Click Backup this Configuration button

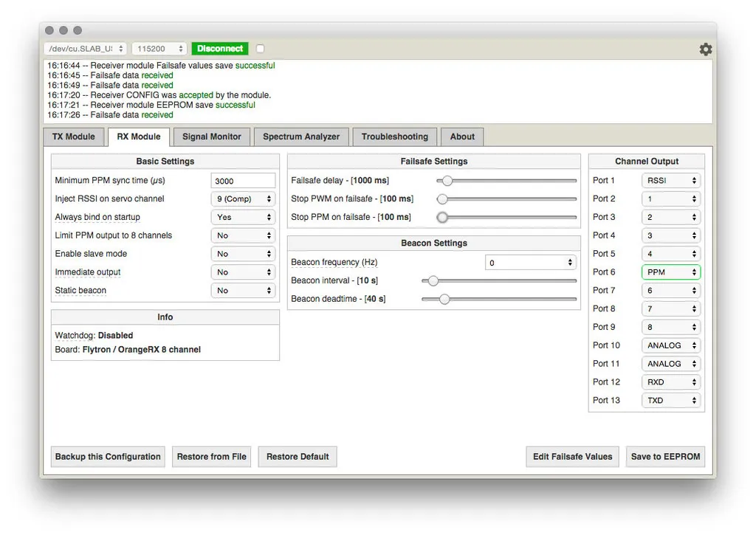[x=108, y=457]
